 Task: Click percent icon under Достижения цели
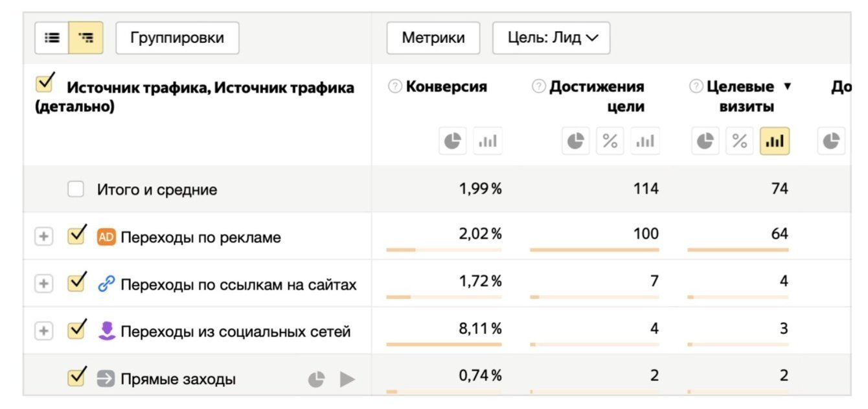[x=610, y=141]
